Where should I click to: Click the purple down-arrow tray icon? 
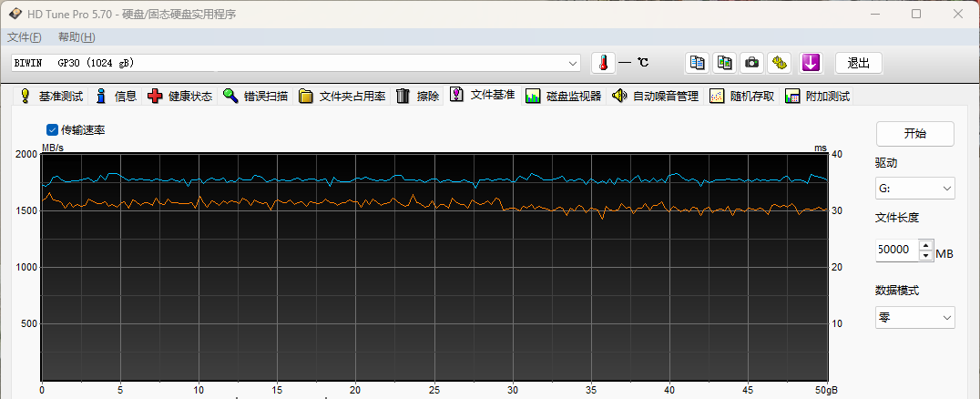(811, 63)
